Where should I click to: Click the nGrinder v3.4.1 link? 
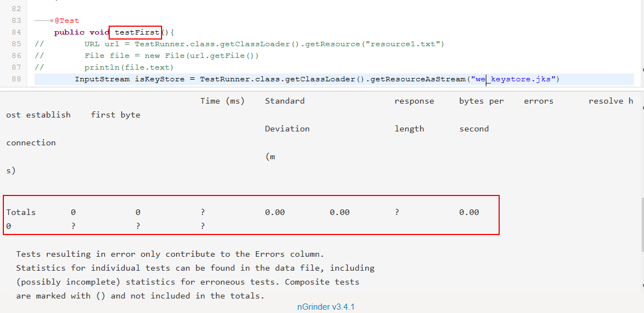click(326, 307)
